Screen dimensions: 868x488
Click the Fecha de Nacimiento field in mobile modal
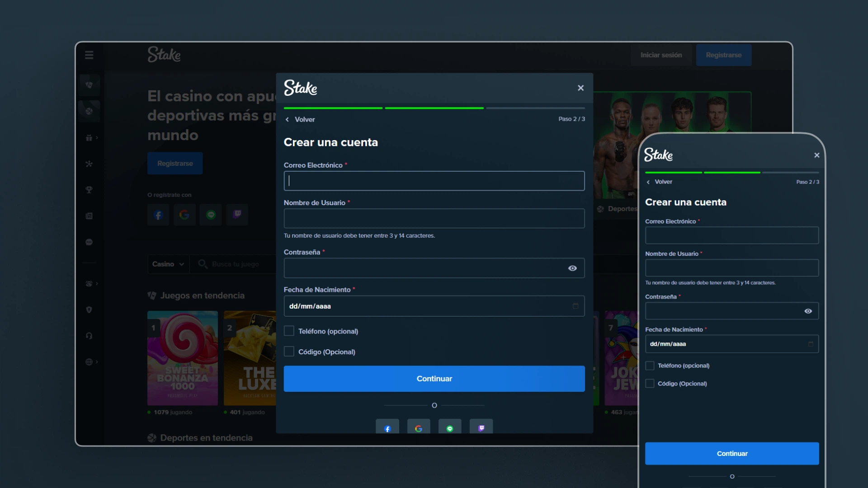(732, 344)
